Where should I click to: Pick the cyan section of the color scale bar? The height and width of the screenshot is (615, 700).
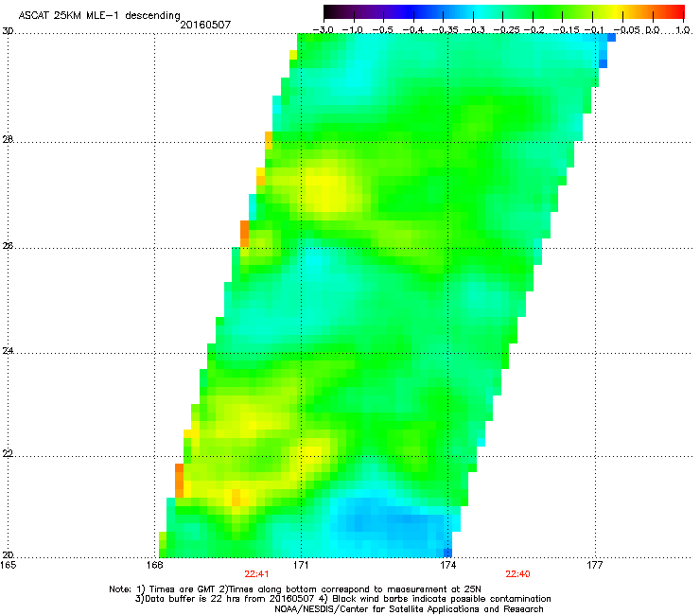click(x=478, y=11)
